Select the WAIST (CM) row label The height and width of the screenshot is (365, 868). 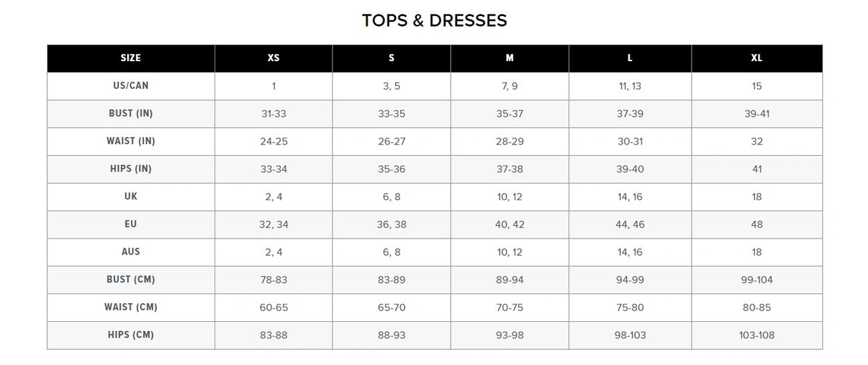click(x=131, y=307)
